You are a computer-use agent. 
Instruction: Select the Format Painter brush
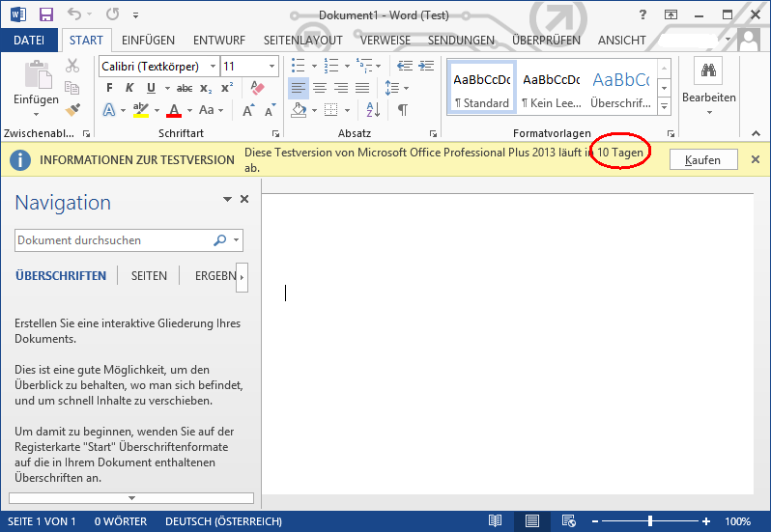click(72, 109)
